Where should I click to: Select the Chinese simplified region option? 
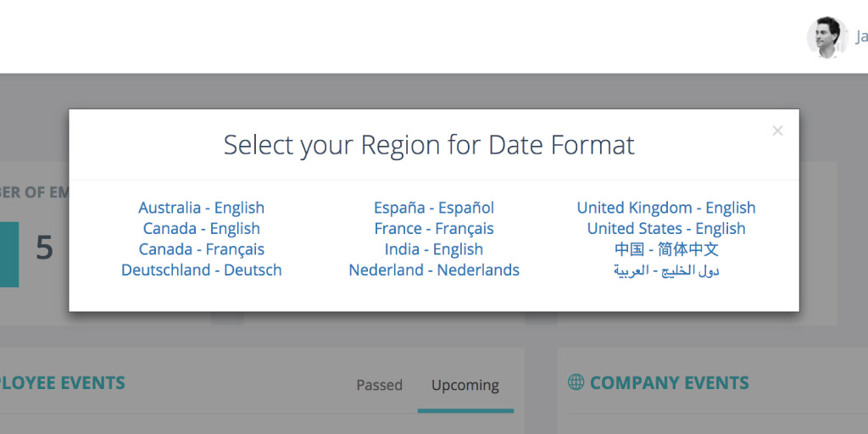point(666,249)
